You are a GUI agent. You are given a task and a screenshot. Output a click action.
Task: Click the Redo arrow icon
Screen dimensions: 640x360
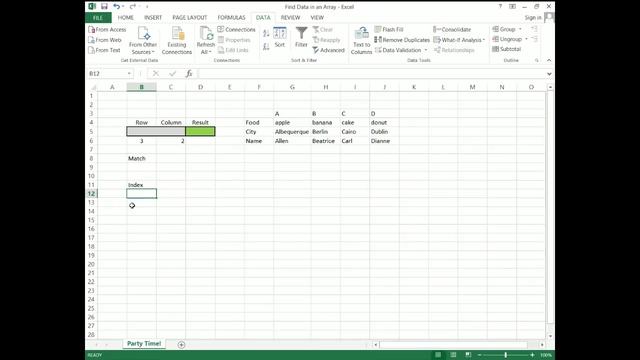click(133, 7)
